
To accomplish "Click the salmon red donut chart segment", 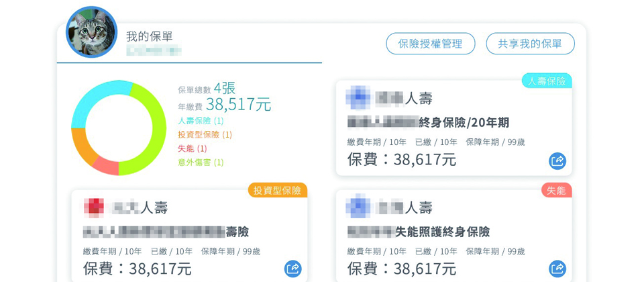I will coord(107,165).
